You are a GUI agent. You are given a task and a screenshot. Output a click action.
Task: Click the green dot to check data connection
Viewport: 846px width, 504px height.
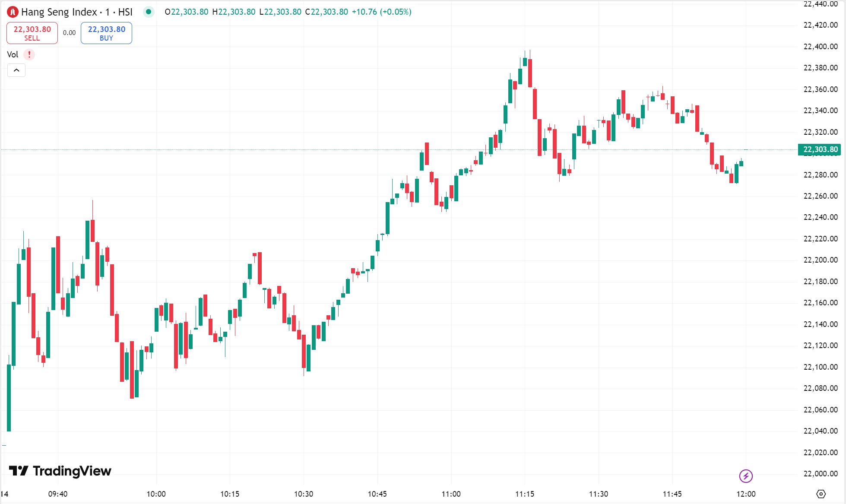[x=149, y=12]
